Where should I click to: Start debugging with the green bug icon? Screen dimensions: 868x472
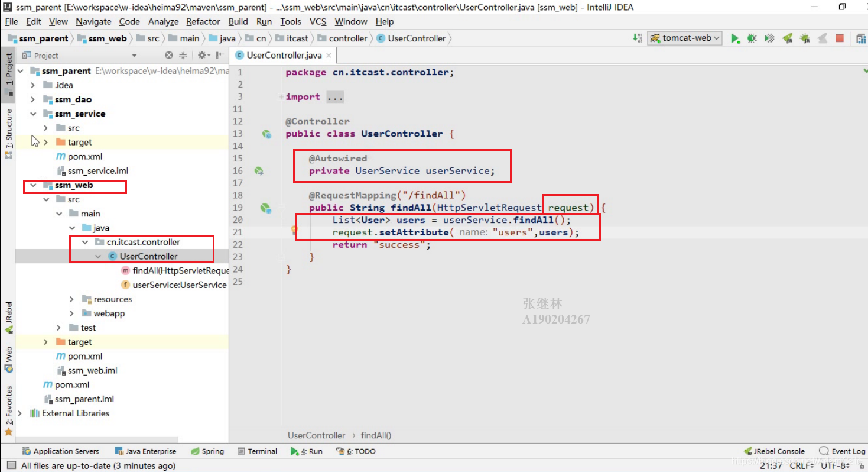[752, 38]
